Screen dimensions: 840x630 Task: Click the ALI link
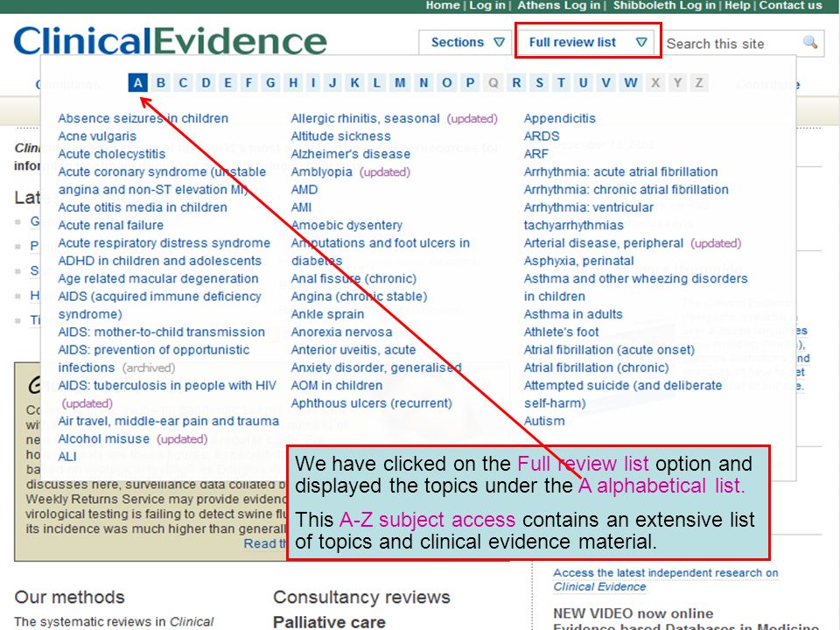tap(67, 457)
